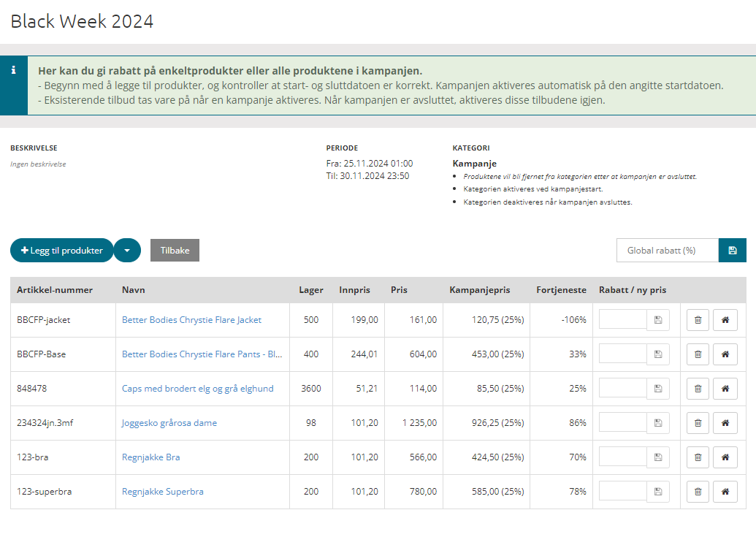Click the info icon in the green banner
This screenshot has width=756, height=537.
coord(13,71)
